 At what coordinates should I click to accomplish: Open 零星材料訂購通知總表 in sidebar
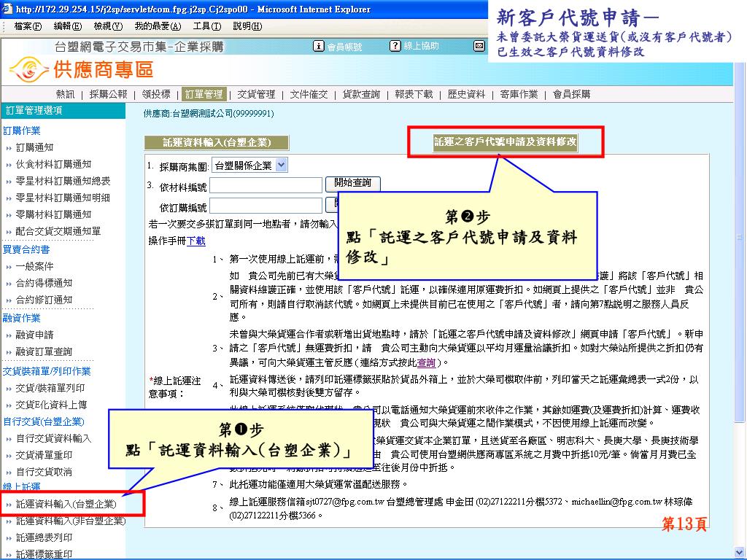point(63,181)
